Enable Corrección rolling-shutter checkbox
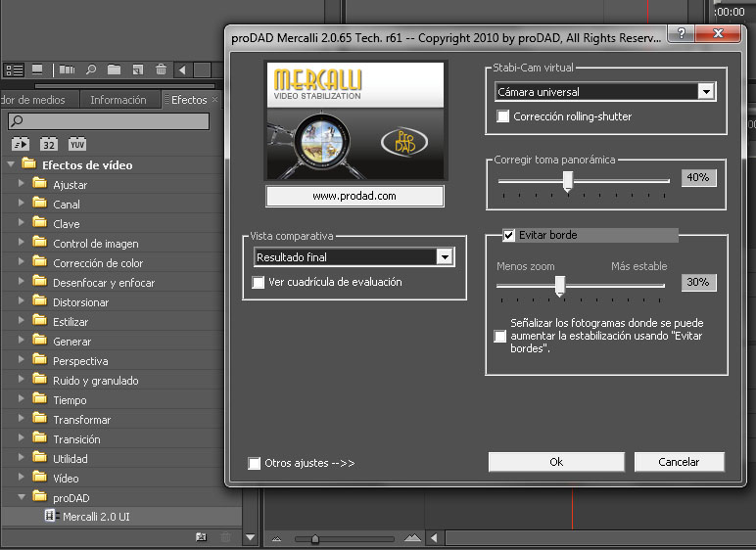Viewport: 756px width, 550px height. [503, 116]
